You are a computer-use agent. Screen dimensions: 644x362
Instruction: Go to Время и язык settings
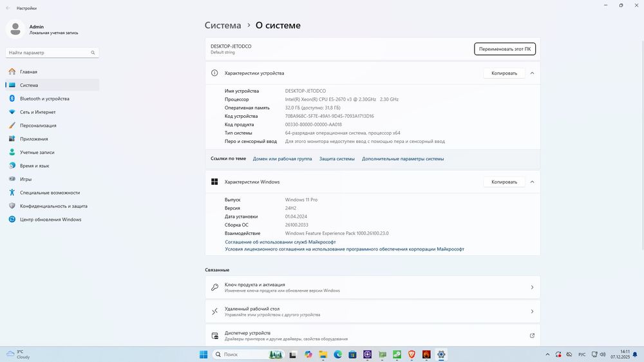click(52, 166)
